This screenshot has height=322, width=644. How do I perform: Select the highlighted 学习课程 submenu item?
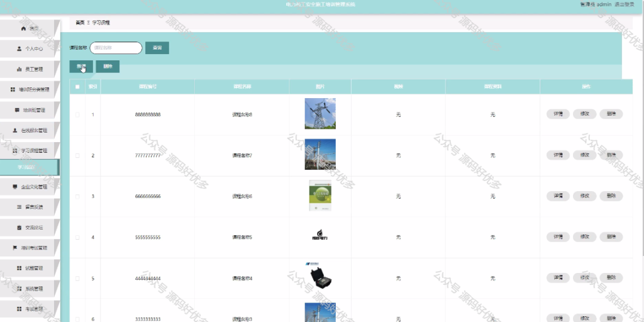30,167
